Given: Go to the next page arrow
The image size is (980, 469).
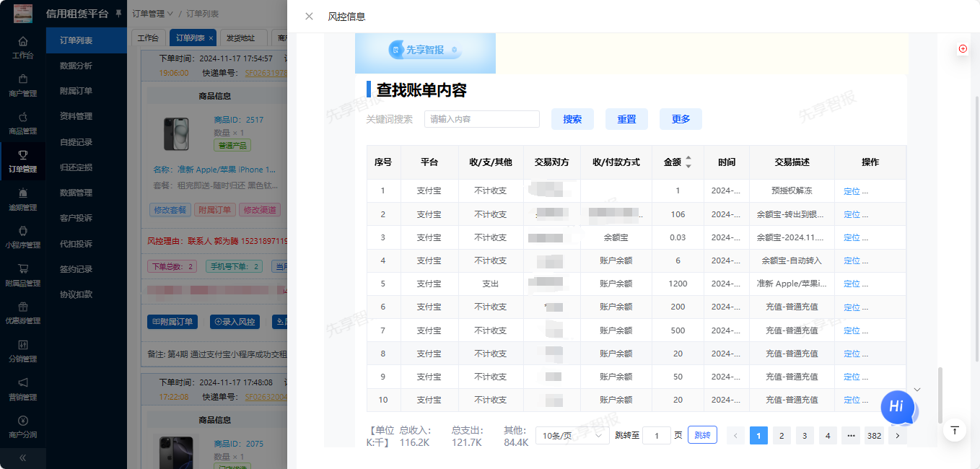Looking at the screenshot, I should (898, 435).
